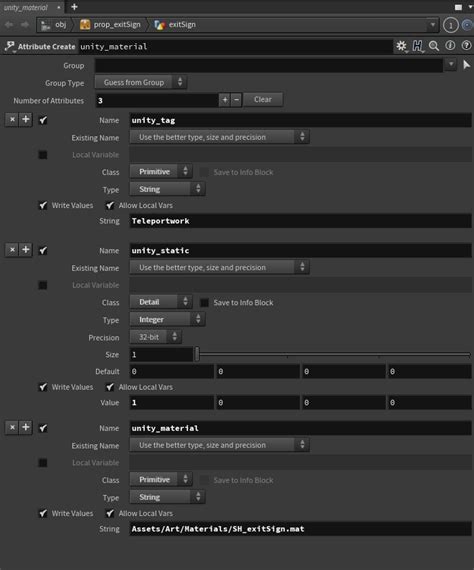Image resolution: width=474 pixels, height=570 pixels.
Task: Open Class Primitive dropdown for unity_material
Action: [161, 479]
